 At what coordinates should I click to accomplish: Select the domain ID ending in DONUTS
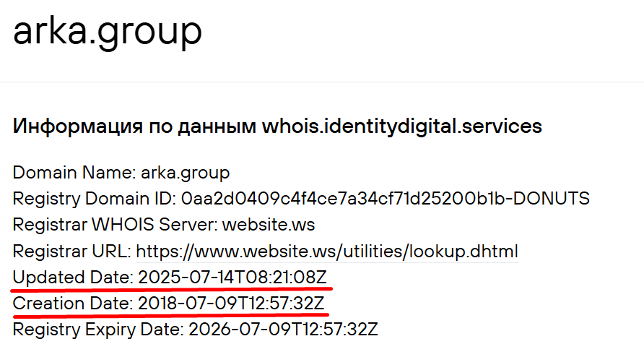coord(386,199)
